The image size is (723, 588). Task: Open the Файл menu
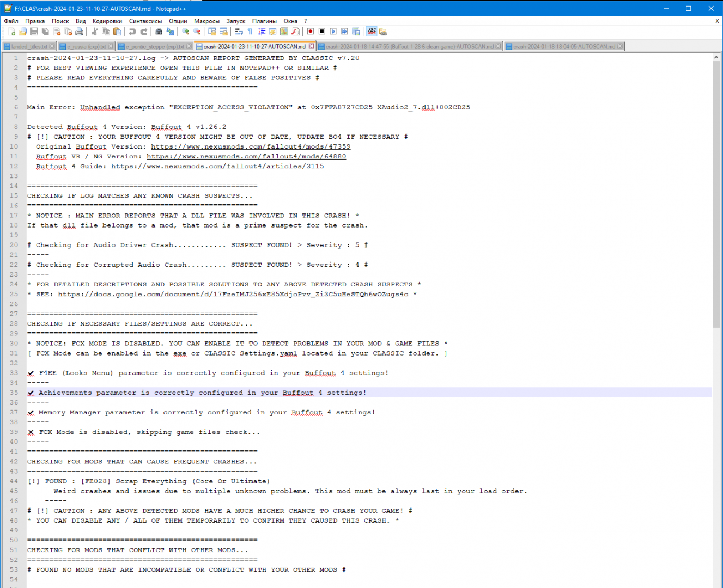coord(11,21)
